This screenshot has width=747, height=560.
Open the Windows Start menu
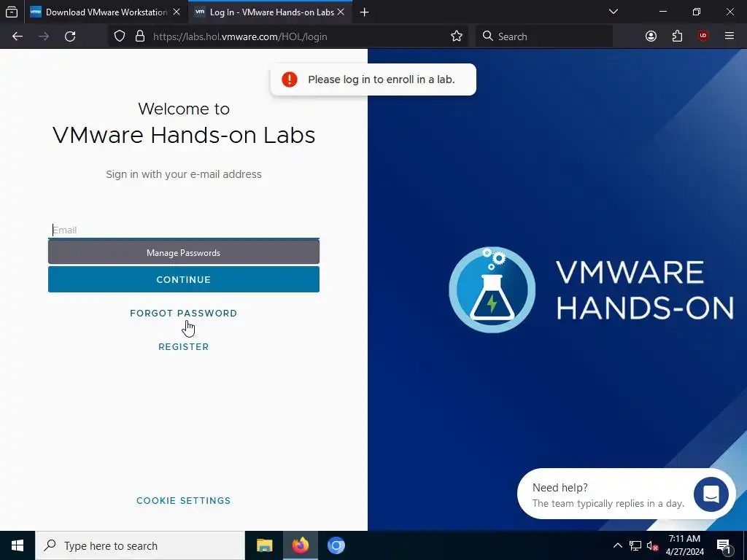click(x=18, y=545)
